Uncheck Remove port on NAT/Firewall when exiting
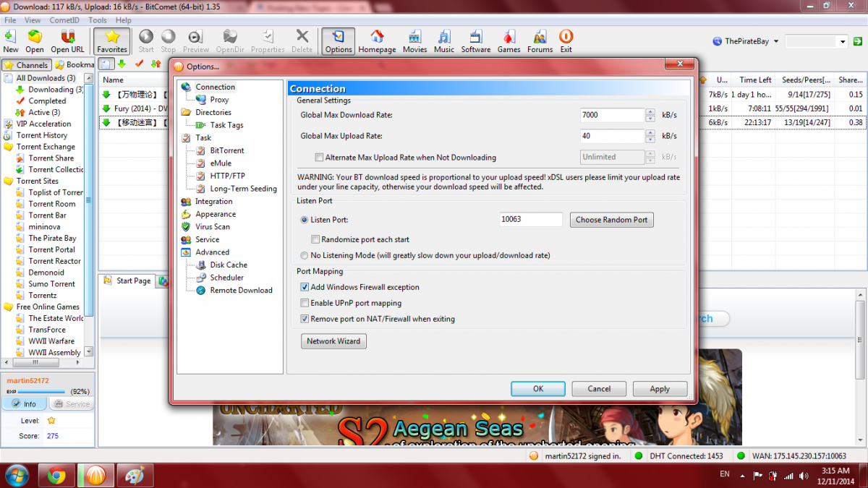Viewport: 868px width, 488px height. (x=305, y=319)
